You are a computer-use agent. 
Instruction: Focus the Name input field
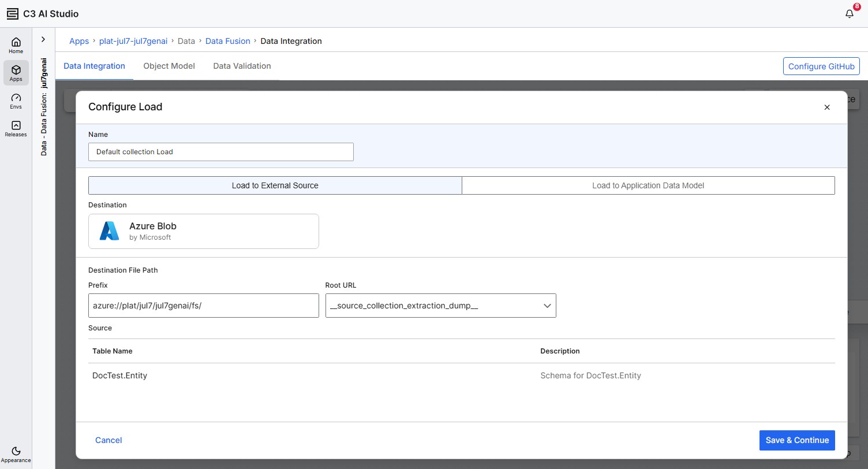(221, 152)
